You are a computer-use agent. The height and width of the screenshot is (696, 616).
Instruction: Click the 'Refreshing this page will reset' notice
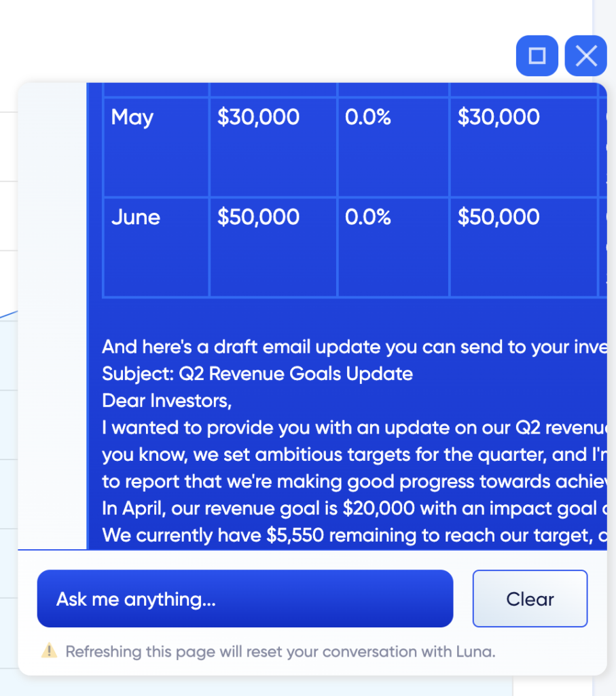point(280,652)
